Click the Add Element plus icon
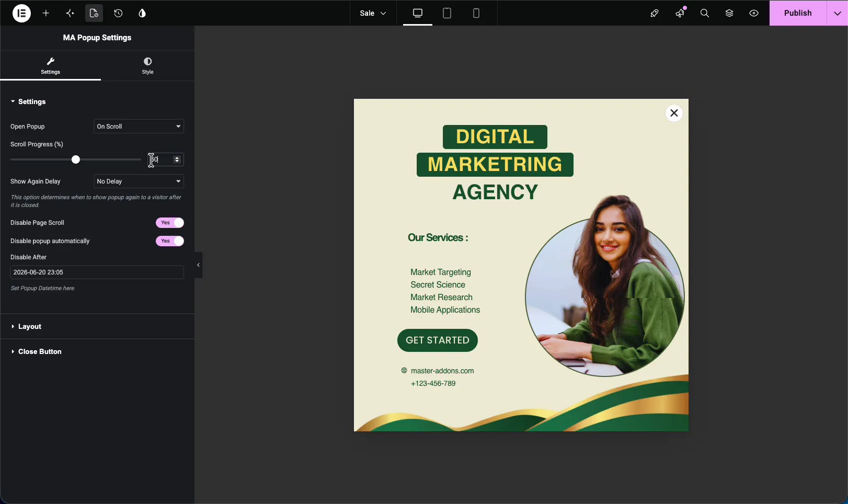 coord(46,13)
